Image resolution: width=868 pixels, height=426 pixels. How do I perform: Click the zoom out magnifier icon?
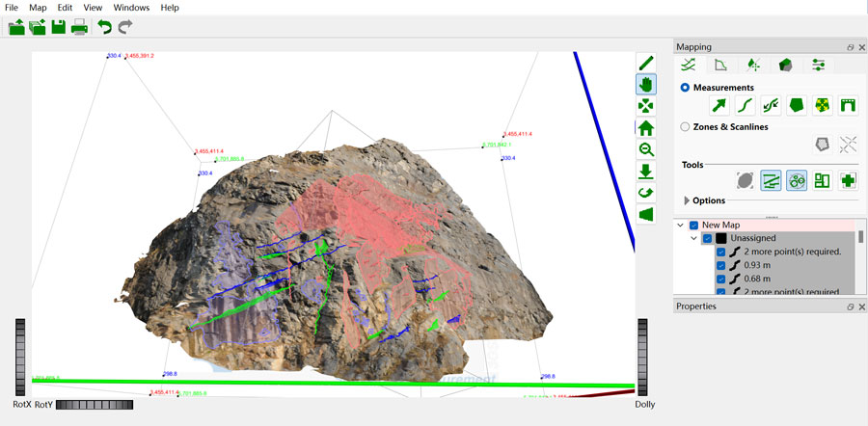pos(646,149)
